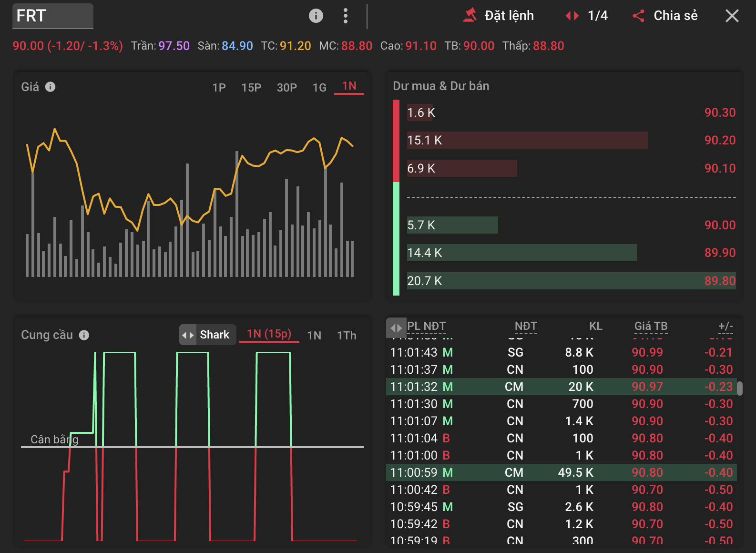Viewport: 756px width, 553px height.
Task: Sort by the PL NĐT column header
Action: coord(426,326)
